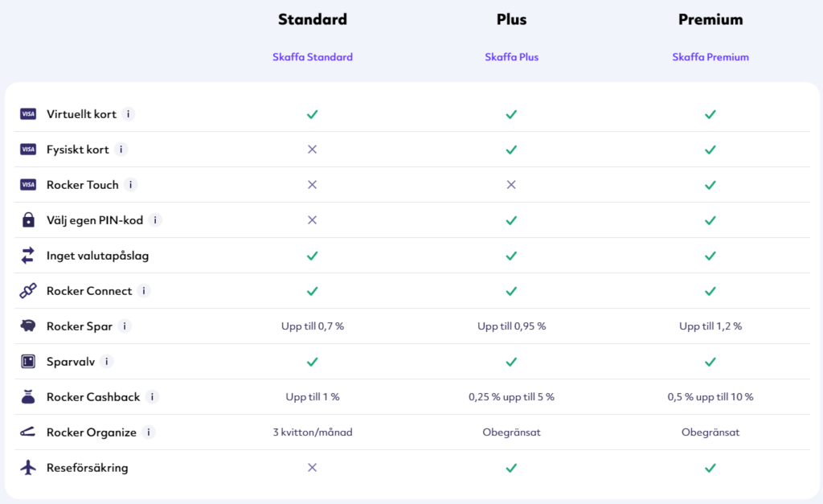Click the Inget valutapåslag arrows icon

click(28, 255)
